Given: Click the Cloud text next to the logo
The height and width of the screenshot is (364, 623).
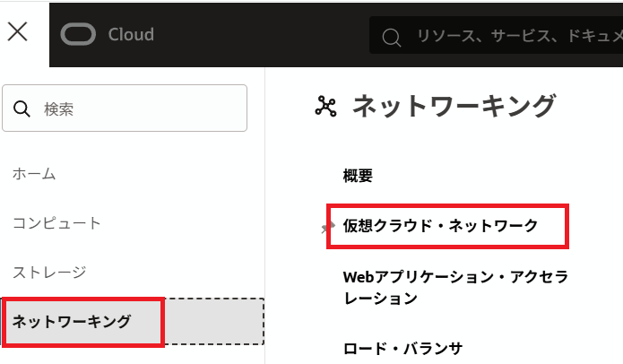Looking at the screenshot, I should [x=131, y=34].
